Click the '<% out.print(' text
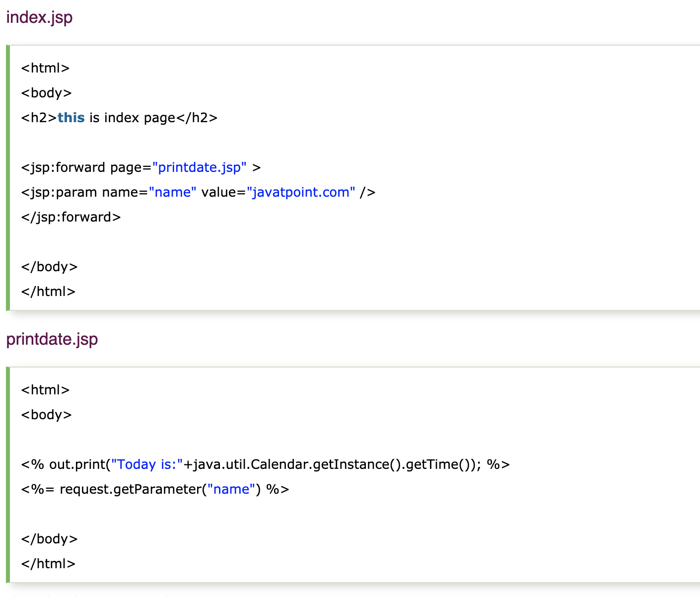Screen dimensions: 700x597 pos(66,464)
